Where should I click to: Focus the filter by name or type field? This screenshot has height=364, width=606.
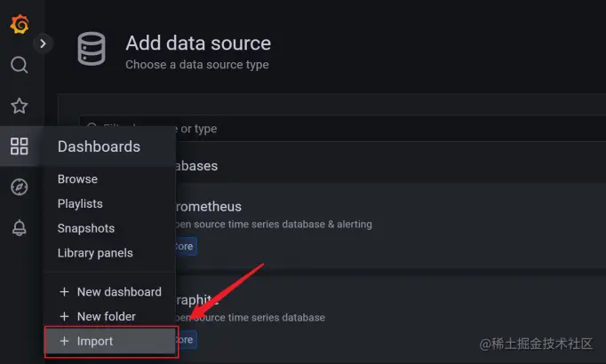[343, 128]
